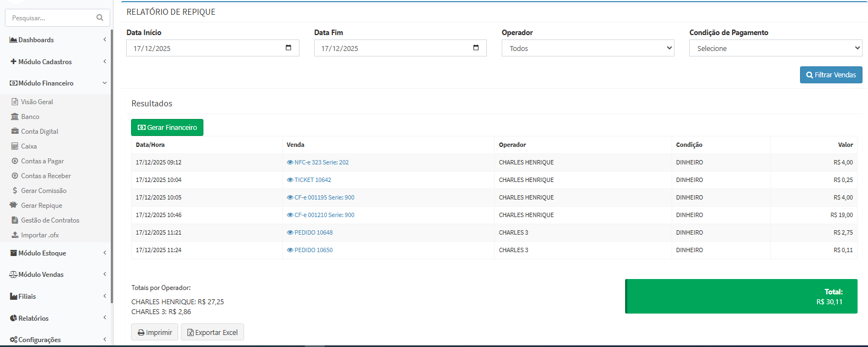The width and height of the screenshot is (868, 347).
Task: Click the green Gerar Financeiro button
Action: (167, 127)
